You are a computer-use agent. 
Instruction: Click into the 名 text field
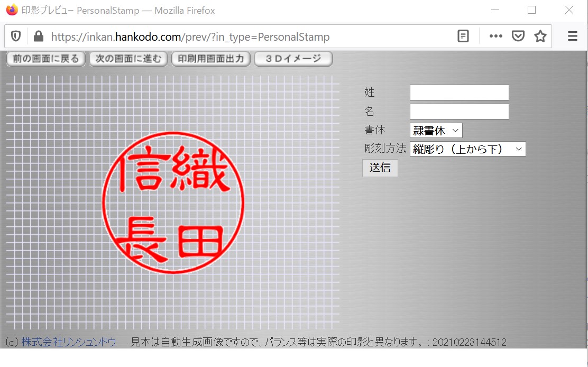pyautogui.click(x=459, y=112)
